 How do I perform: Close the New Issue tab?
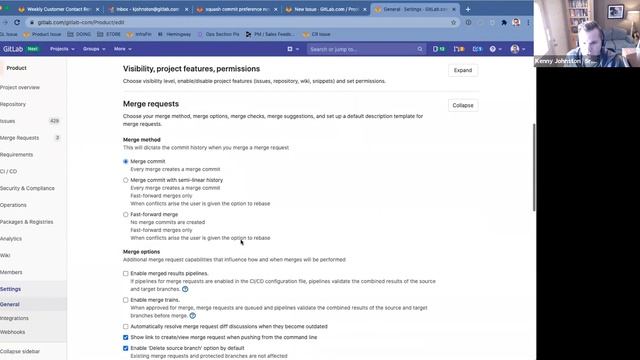click(x=364, y=9)
